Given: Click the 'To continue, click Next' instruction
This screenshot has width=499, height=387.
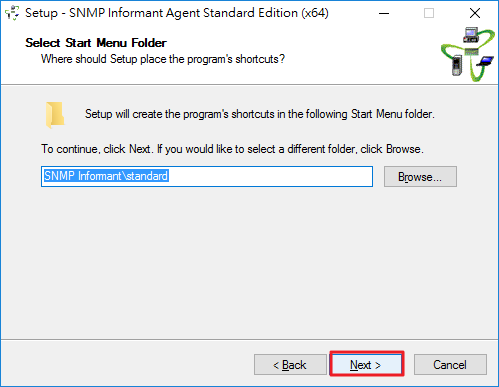Looking at the screenshot, I should [x=232, y=149].
